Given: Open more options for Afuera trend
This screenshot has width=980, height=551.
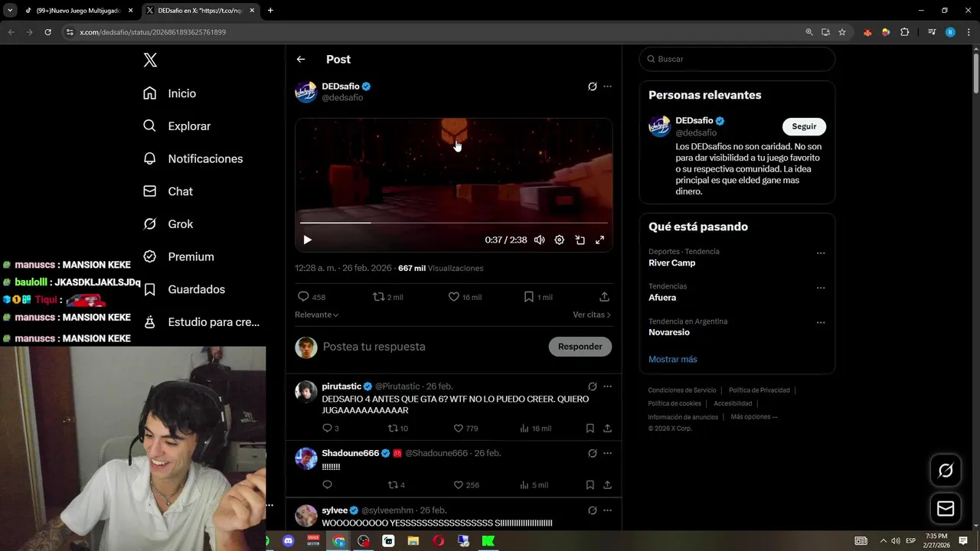Looking at the screenshot, I should click(x=821, y=288).
